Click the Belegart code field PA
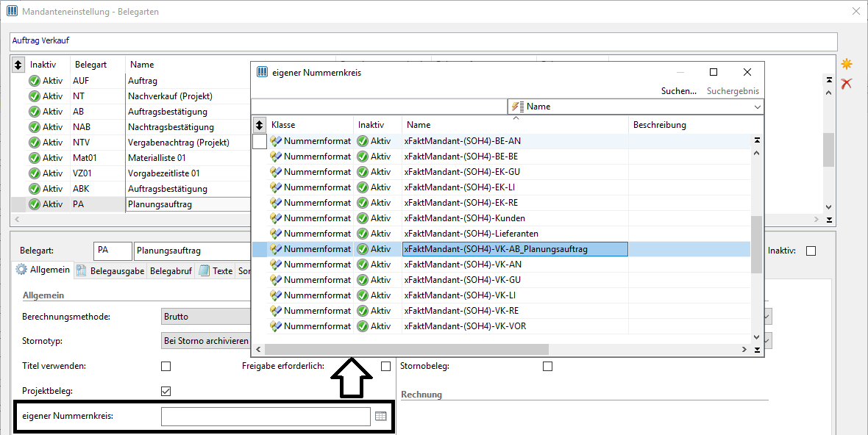The width and height of the screenshot is (868, 435). tap(113, 251)
